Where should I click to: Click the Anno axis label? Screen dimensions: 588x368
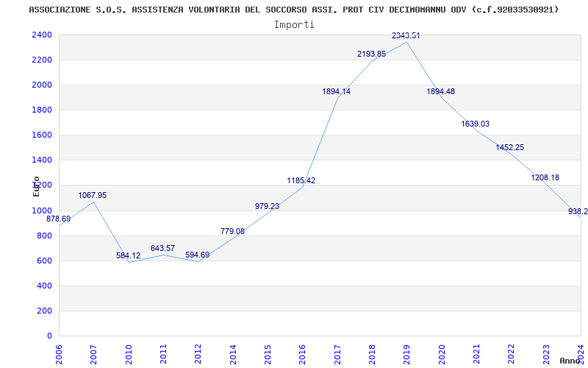pyautogui.click(x=572, y=361)
